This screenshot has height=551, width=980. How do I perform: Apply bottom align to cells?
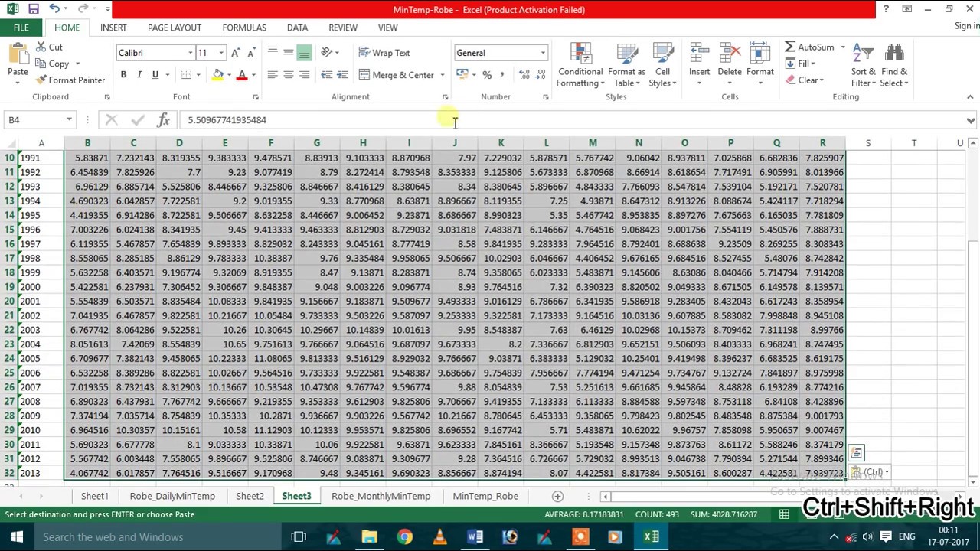[304, 53]
